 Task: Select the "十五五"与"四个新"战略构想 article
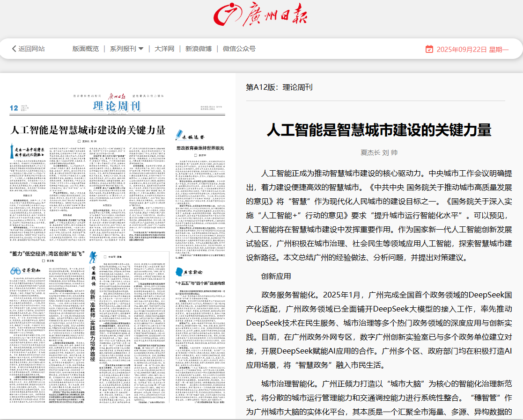tap(200, 283)
